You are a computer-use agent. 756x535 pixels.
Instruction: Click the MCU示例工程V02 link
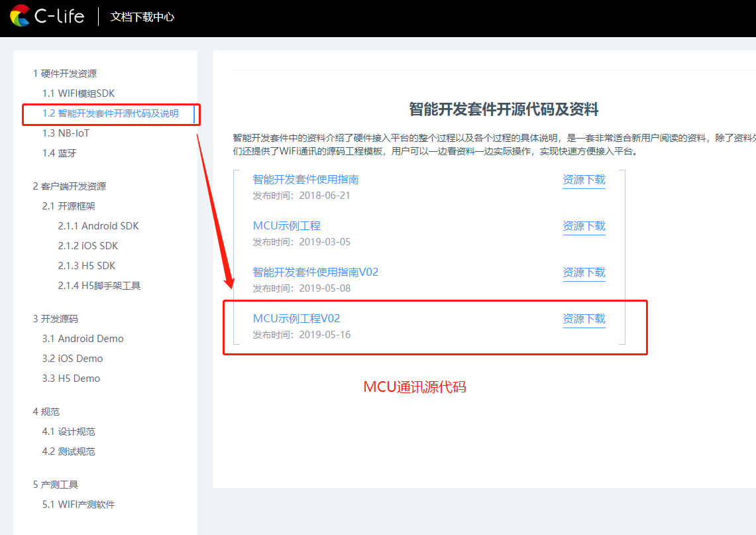pyautogui.click(x=297, y=318)
